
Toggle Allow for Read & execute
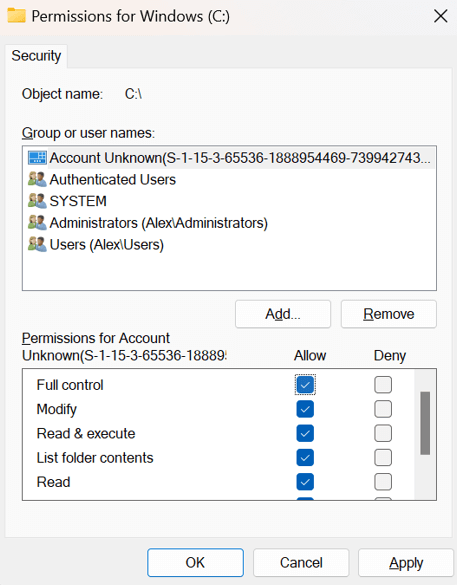tap(305, 433)
